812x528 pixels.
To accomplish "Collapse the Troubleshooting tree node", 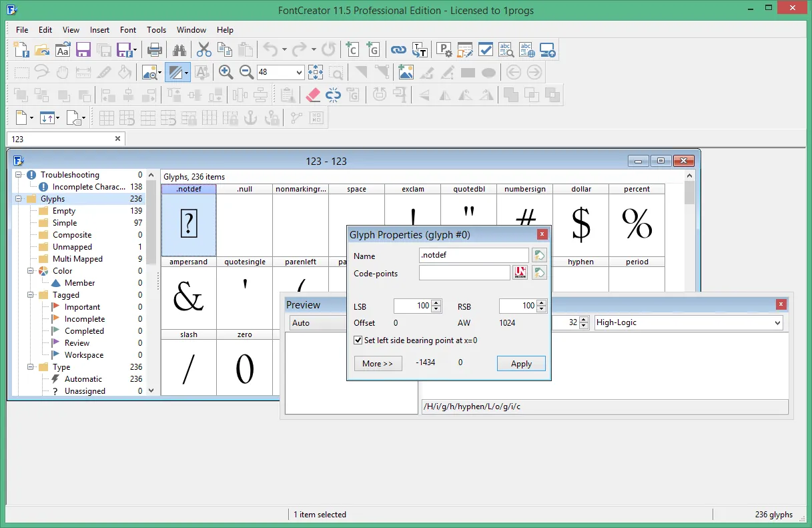I will point(19,175).
